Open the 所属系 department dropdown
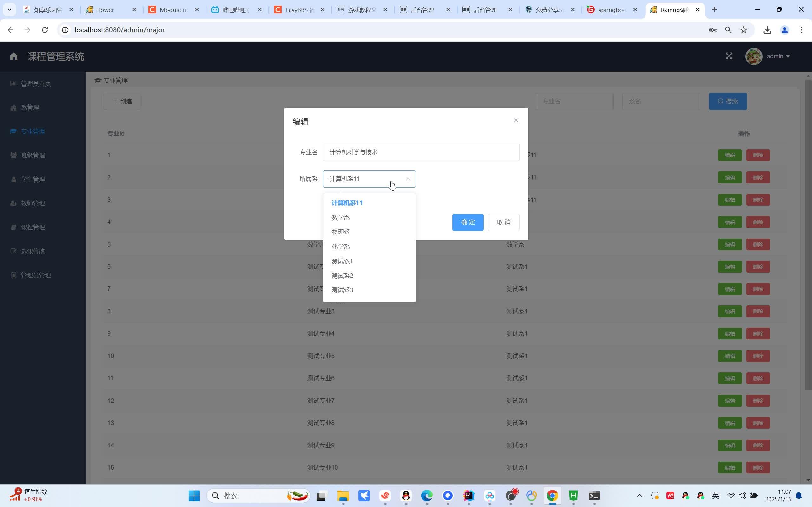The width and height of the screenshot is (812, 507). click(x=369, y=179)
